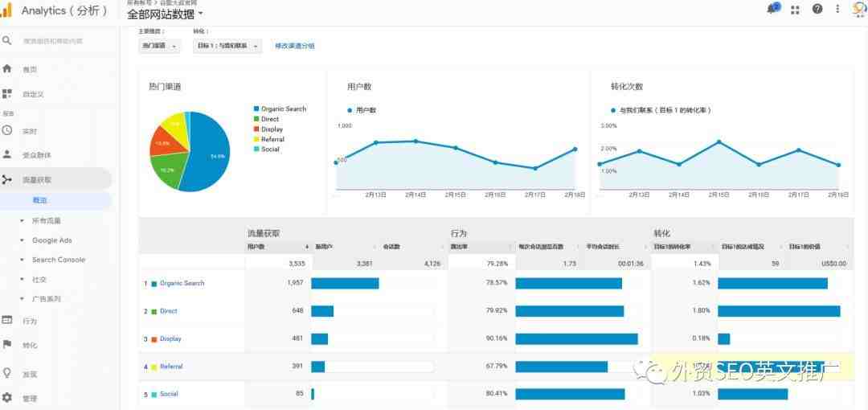
Task: Open Referral channel link in table
Action: pyautogui.click(x=171, y=367)
